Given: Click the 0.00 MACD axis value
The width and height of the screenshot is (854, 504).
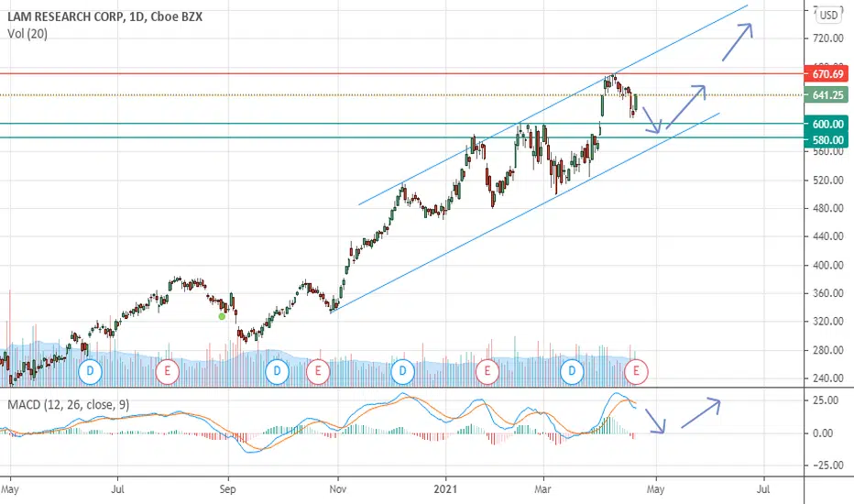Looking at the screenshot, I should pos(823,433).
